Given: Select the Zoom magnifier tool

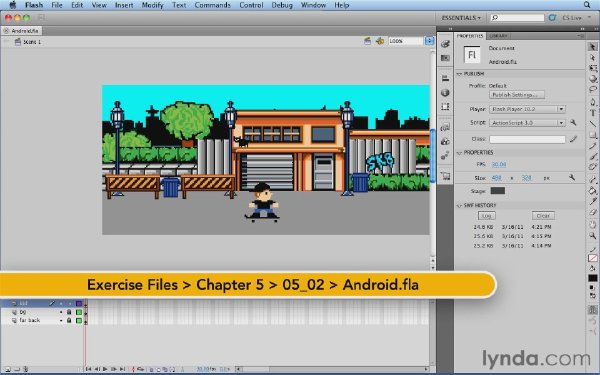Looking at the screenshot, I should (x=593, y=235).
